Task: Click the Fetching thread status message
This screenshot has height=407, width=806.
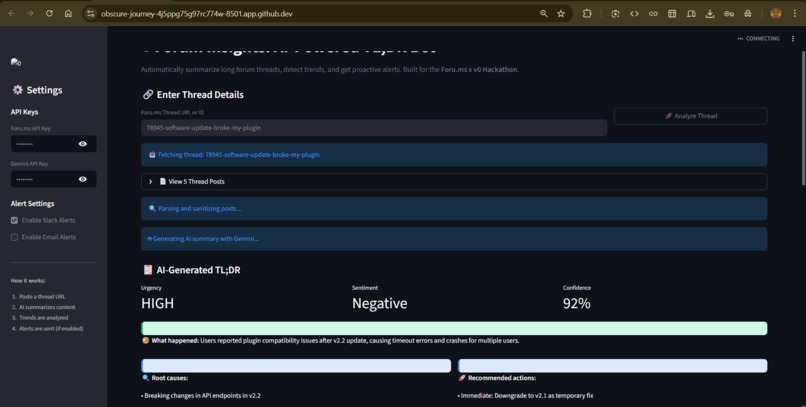Action: click(454, 155)
